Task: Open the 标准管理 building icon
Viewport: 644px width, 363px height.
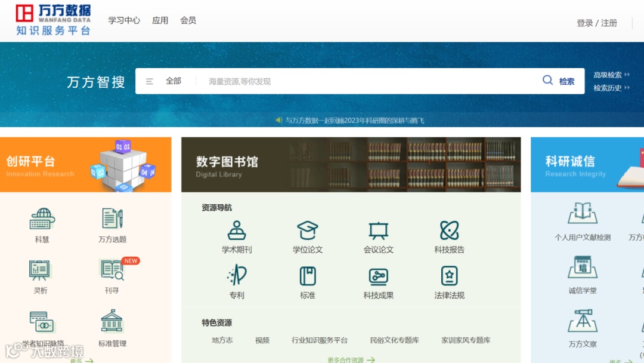Action: pos(112,321)
